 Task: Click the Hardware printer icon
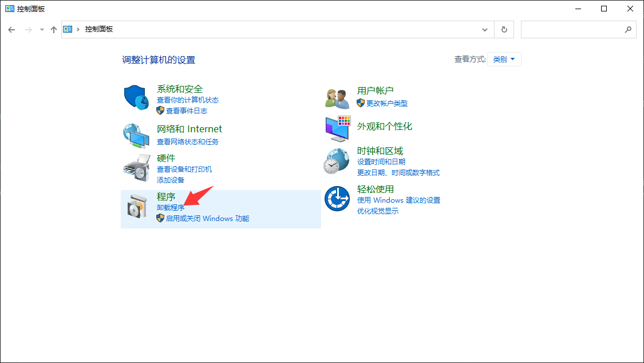pyautogui.click(x=136, y=168)
